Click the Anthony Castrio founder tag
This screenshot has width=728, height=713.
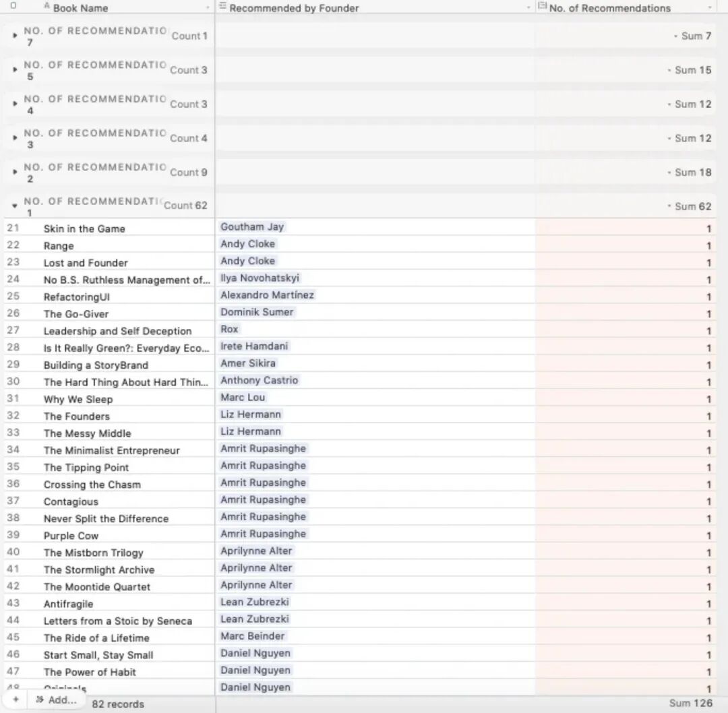(259, 380)
